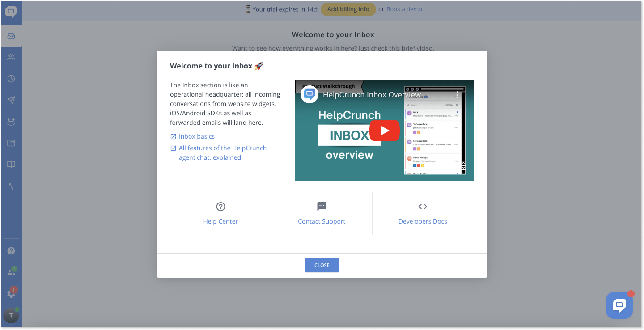
Task: Open the reports pulse icon
Action: pyautogui.click(x=11, y=186)
